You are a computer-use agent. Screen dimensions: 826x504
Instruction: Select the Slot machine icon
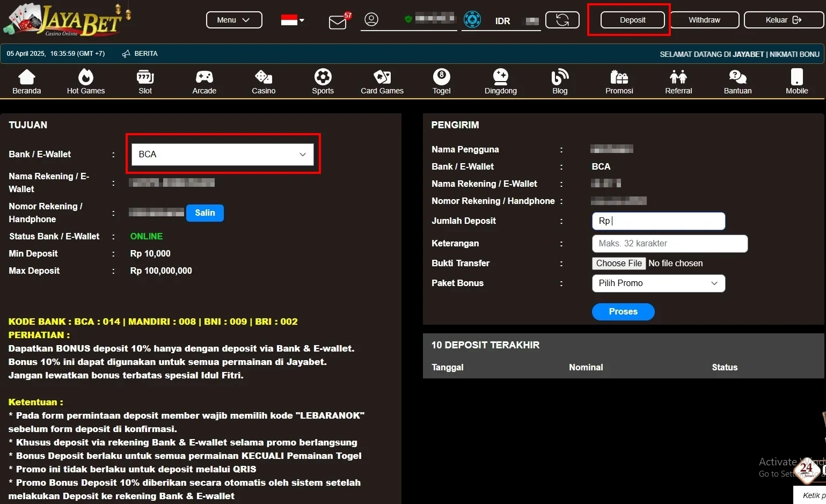[x=145, y=77]
